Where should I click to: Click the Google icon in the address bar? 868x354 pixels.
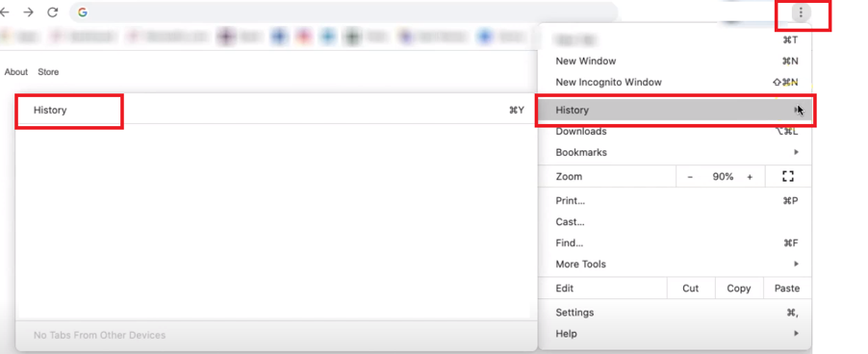[x=83, y=13]
